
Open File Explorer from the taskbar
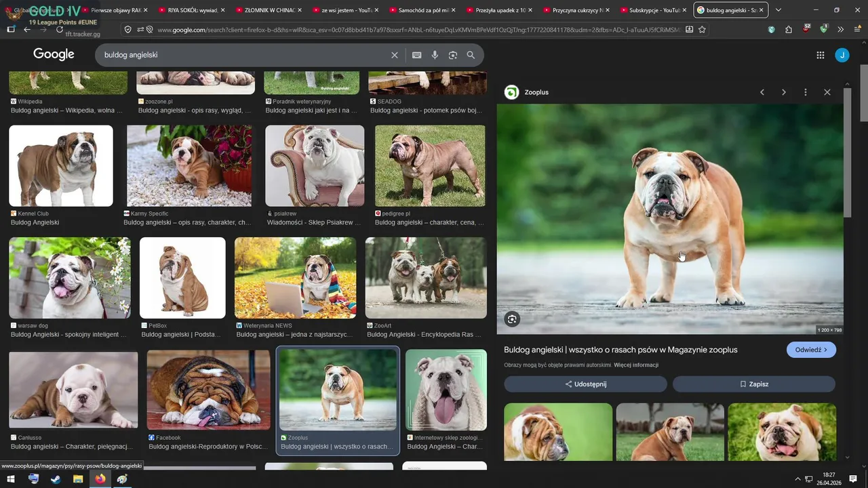(77, 479)
